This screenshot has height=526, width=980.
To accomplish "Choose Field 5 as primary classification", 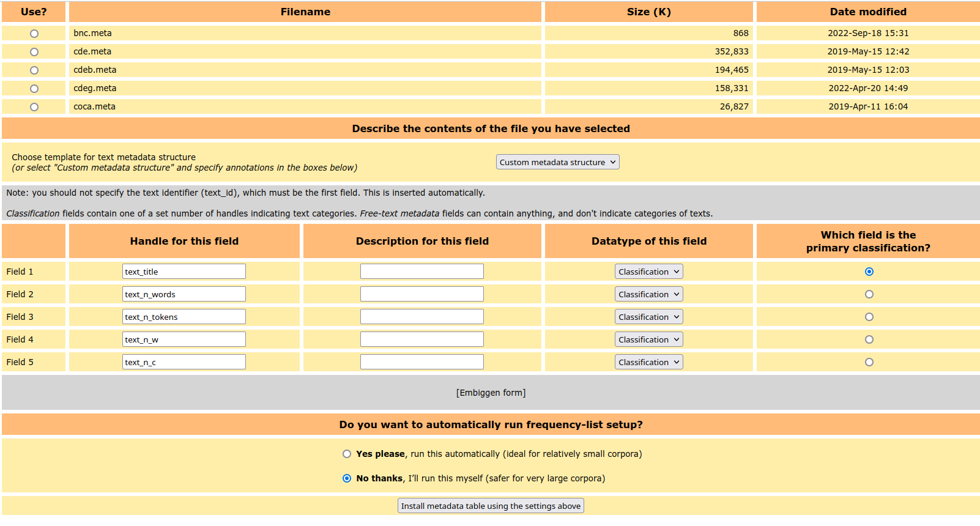I will pos(869,362).
